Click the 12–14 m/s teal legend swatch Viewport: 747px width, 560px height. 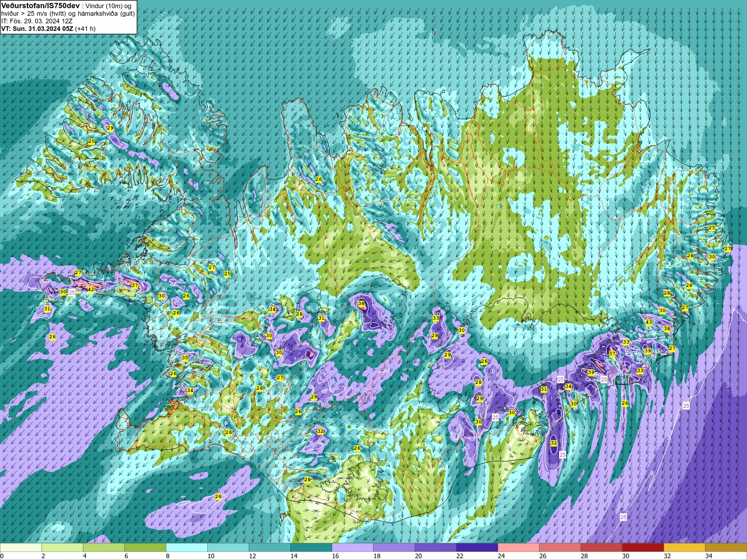[x=270, y=548]
